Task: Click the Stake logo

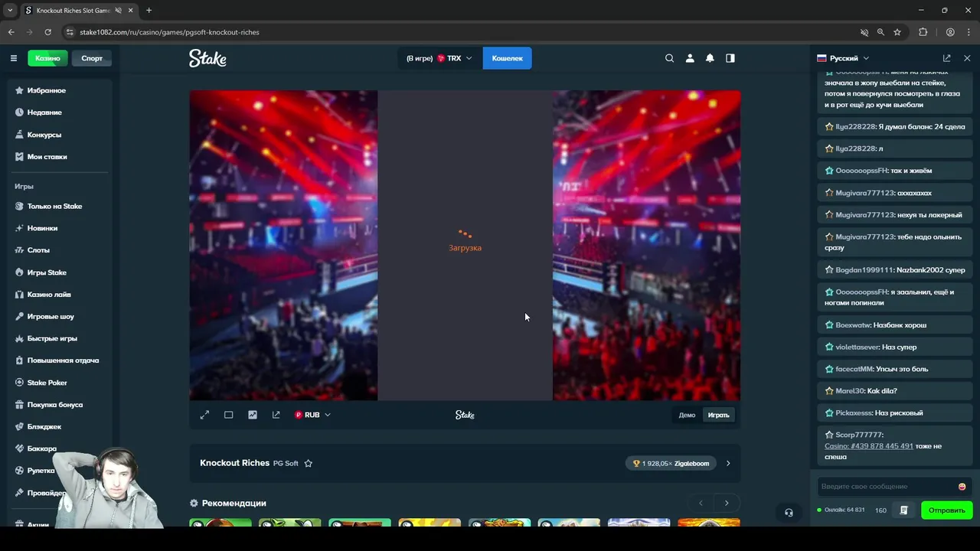Action: (x=207, y=58)
